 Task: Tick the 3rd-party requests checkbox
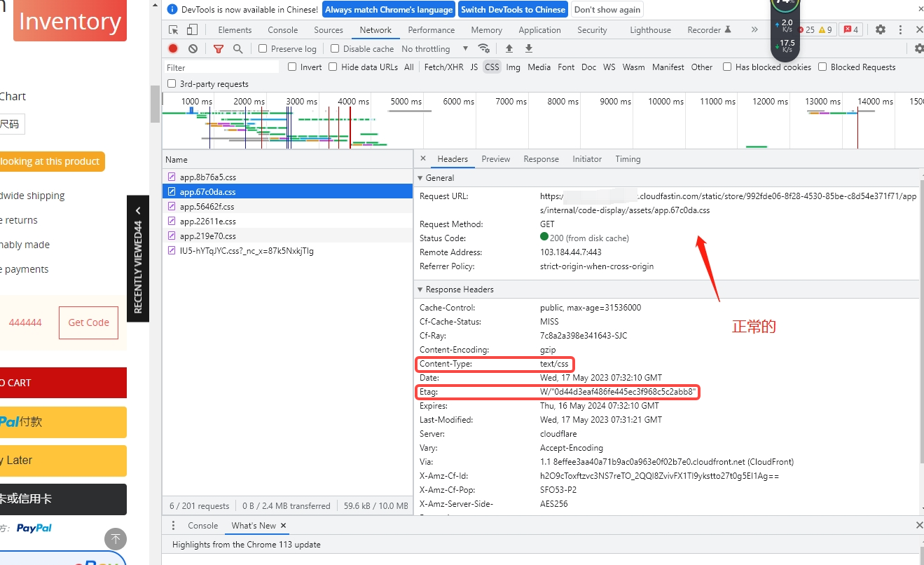click(x=172, y=83)
